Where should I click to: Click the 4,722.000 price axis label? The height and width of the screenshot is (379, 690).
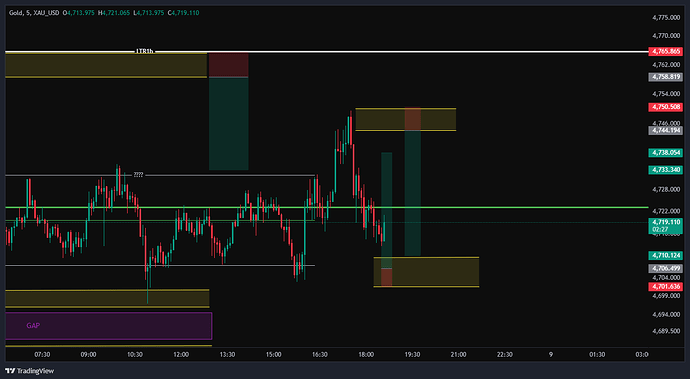click(666, 211)
